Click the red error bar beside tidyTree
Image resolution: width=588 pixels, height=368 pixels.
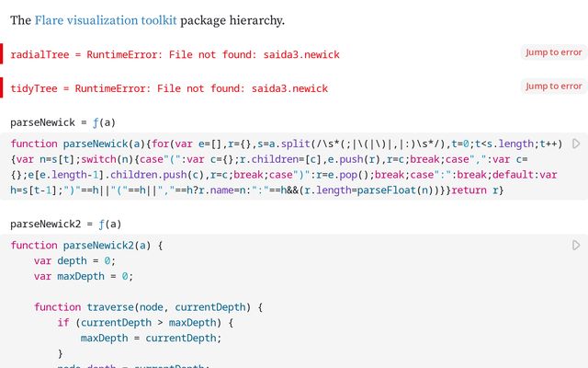point(3,88)
